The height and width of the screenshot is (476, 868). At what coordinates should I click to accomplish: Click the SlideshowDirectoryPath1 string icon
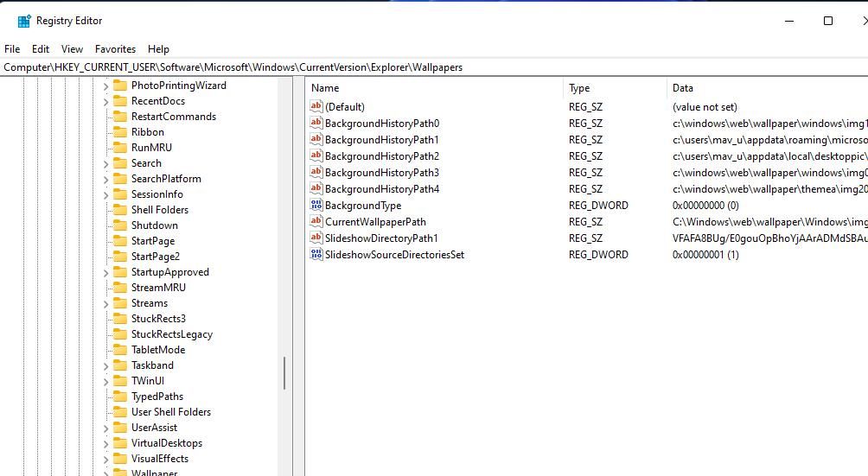(x=316, y=238)
